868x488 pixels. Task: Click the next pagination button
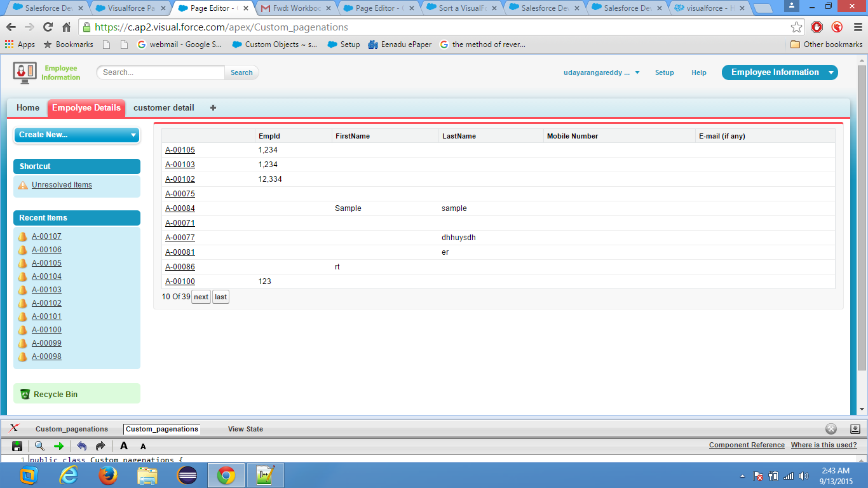201,297
